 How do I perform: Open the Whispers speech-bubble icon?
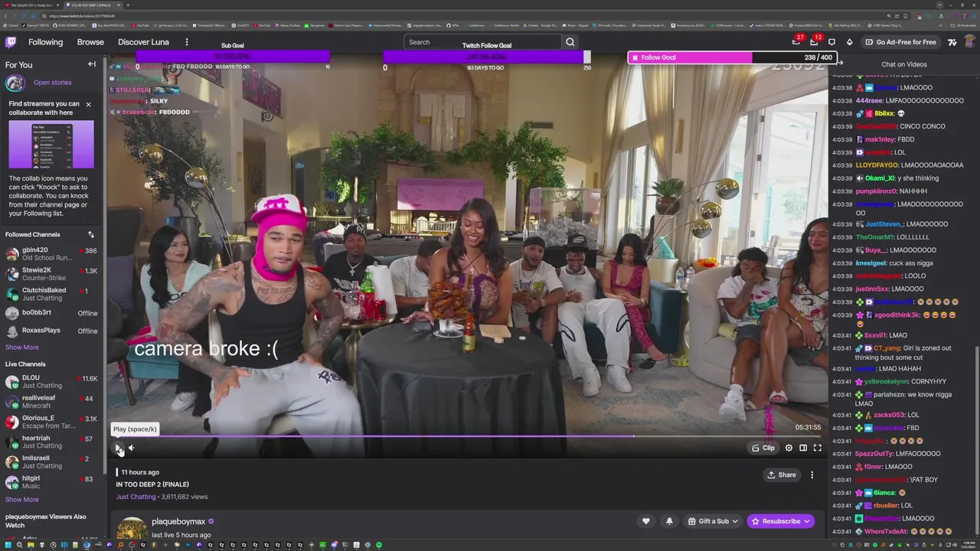click(x=831, y=42)
